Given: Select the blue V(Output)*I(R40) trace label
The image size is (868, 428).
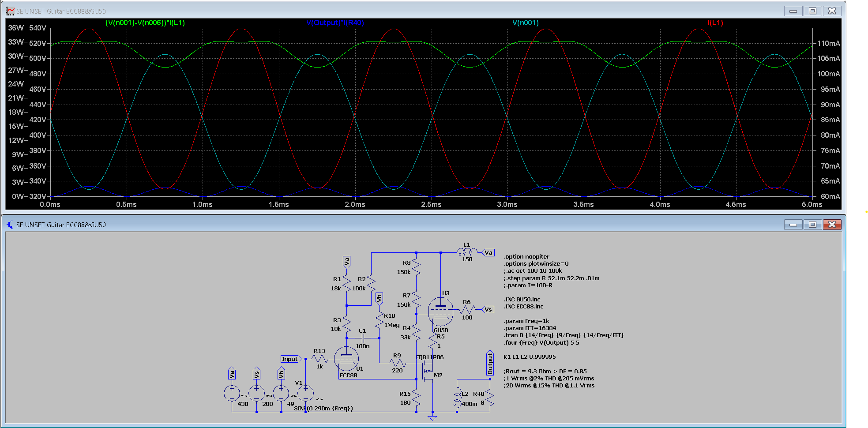Looking at the screenshot, I should click(x=335, y=23).
